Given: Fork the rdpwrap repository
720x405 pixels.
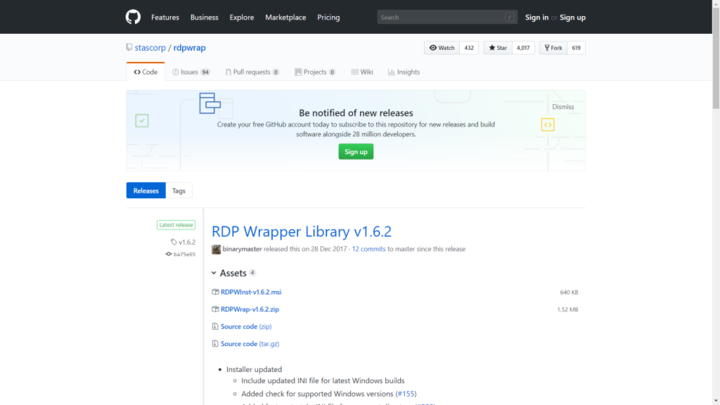Looking at the screenshot, I should tap(553, 48).
